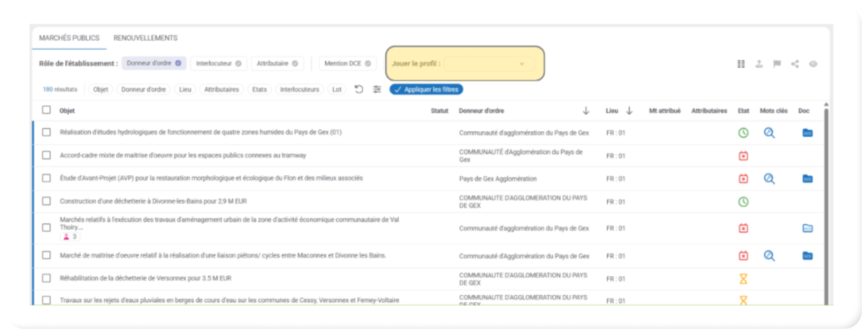Open keyword magnifier for Réalisation d'études hydrologiques row

(x=769, y=133)
